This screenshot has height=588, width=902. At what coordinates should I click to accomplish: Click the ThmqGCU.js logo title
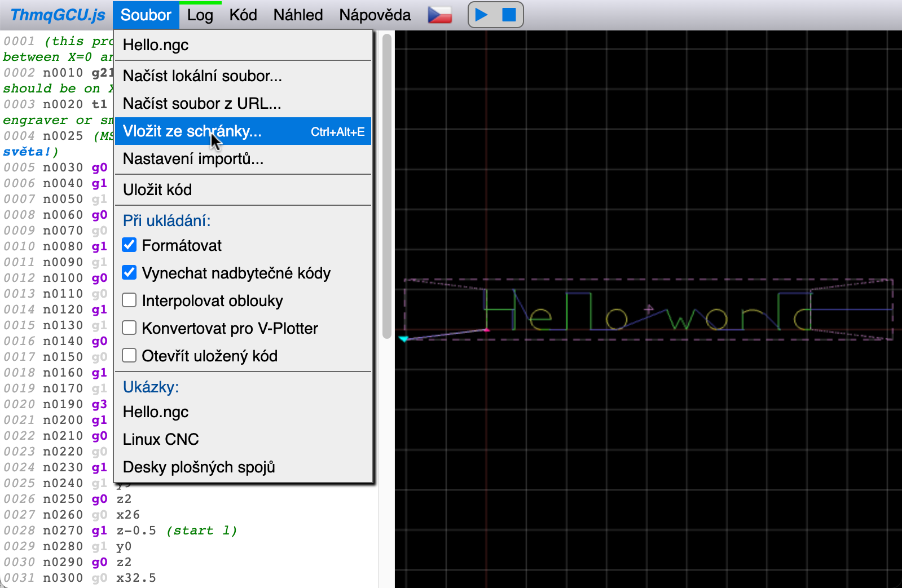tap(58, 15)
